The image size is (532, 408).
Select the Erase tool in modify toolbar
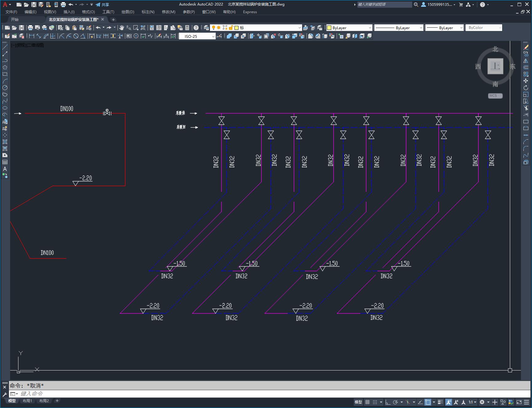point(526,47)
